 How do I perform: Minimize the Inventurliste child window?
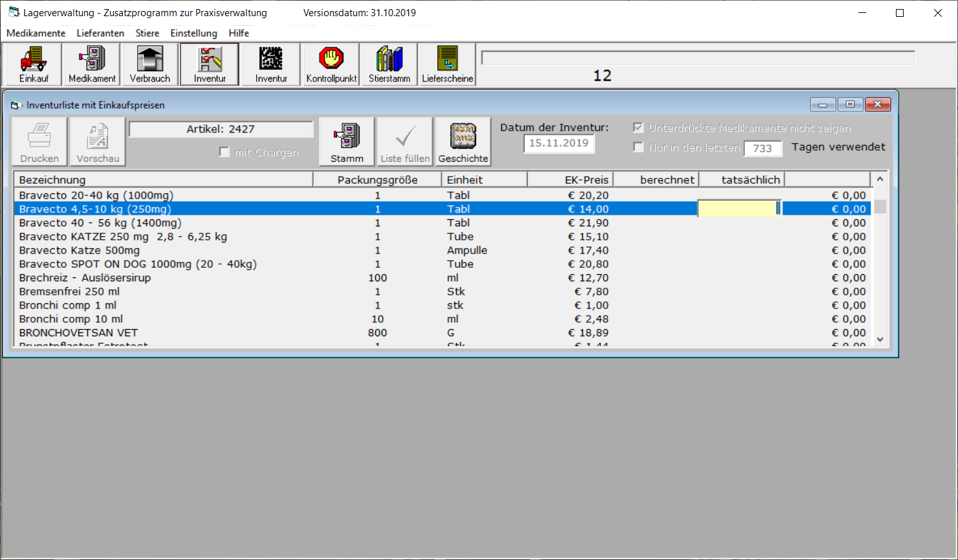823,105
